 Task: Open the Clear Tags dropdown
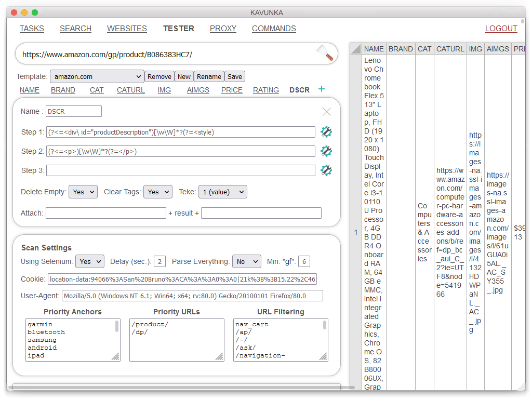pyautogui.click(x=157, y=192)
